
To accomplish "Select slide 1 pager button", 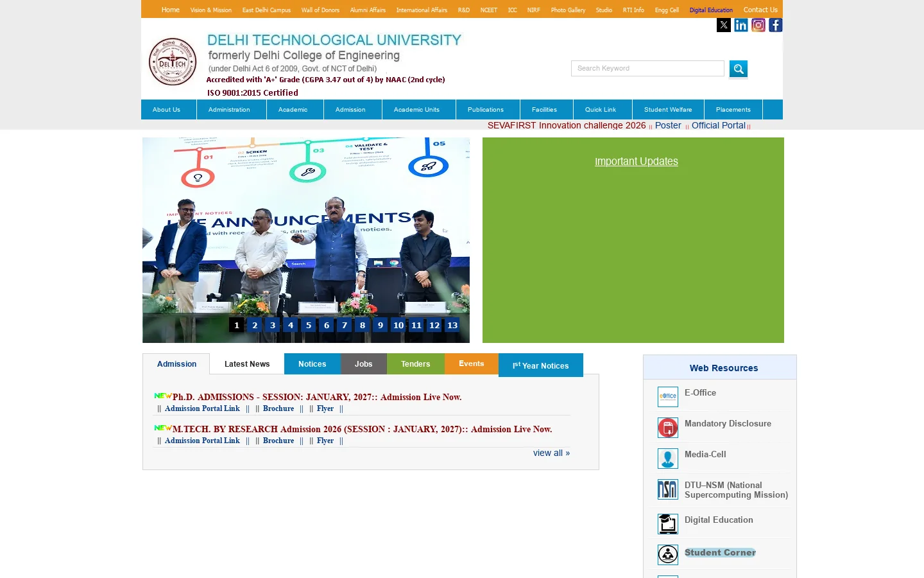I will 237,325.
